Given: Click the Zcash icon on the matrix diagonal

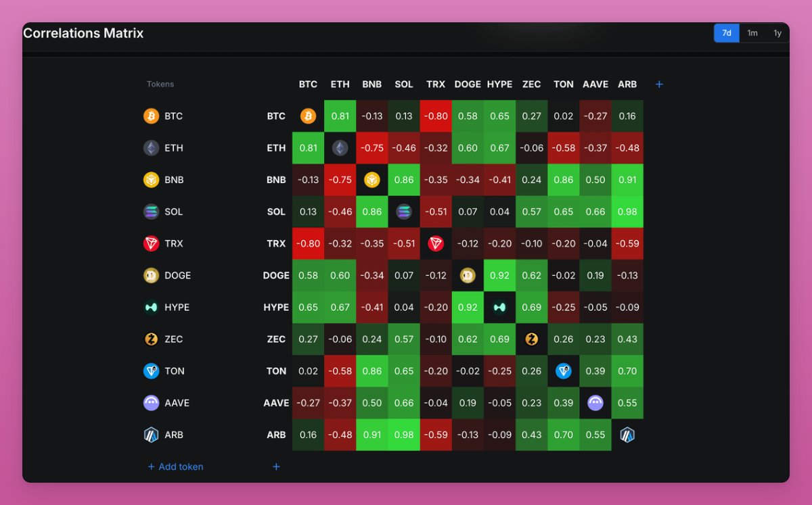Looking at the screenshot, I should tap(532, 339).
